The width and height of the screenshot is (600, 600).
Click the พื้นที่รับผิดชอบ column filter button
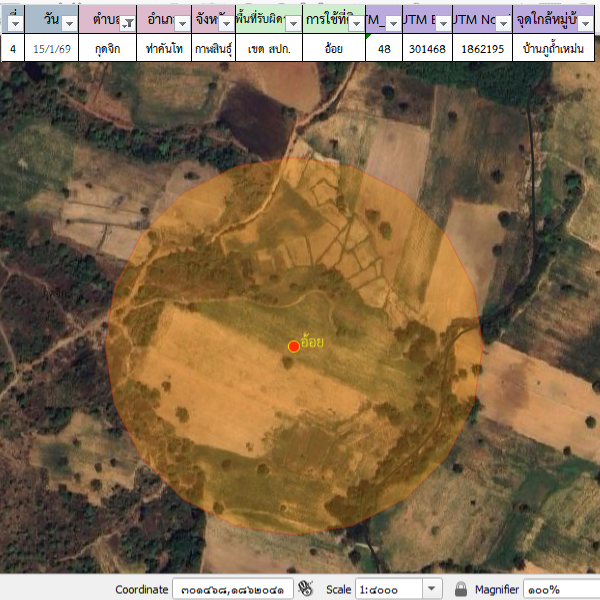pos(293,24)
